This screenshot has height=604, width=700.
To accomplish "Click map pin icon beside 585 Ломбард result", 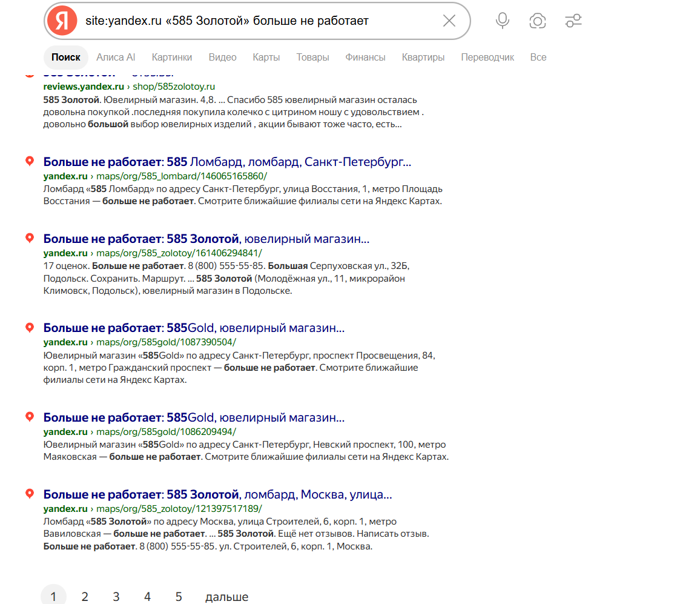I will click(30, 161).
